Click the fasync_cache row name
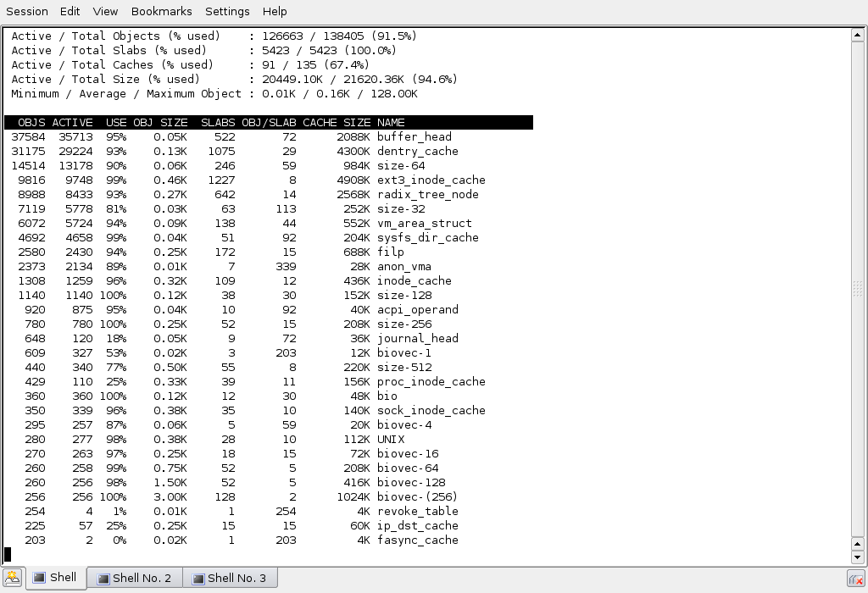 pyautogui.click(x=417, y=540)
